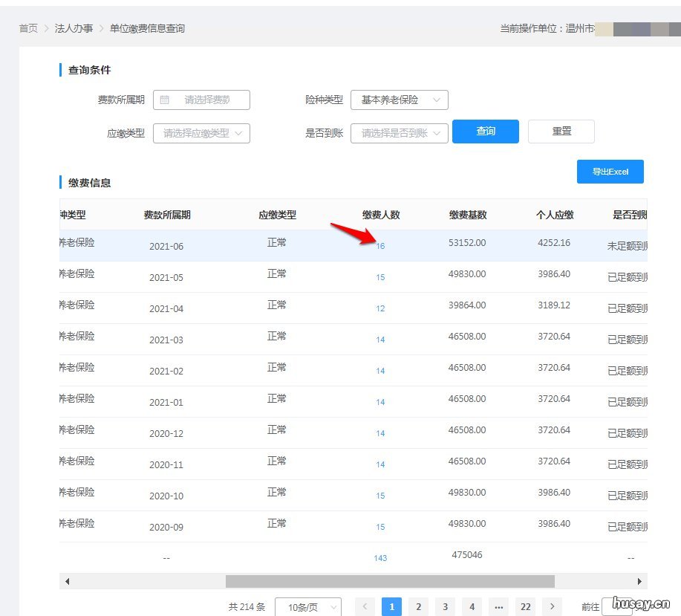
Task: Click the total payer count link 143
Action: (x=380, y=557)
